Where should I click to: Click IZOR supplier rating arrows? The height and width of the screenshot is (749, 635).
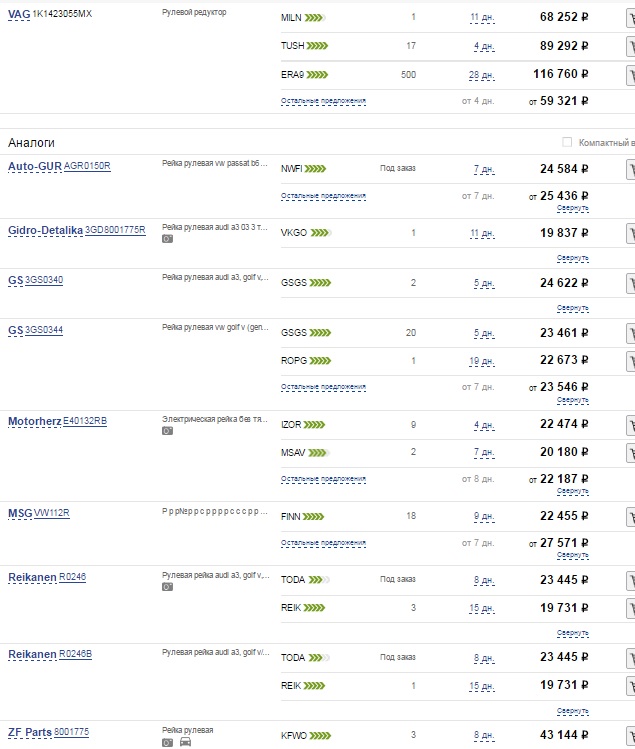point(314,425)
